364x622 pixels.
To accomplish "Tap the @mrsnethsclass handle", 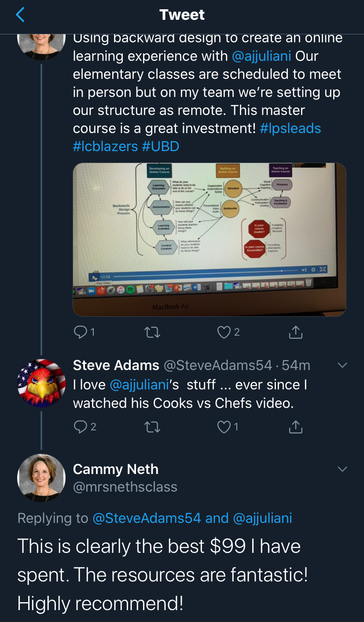I will pyautogui.click(x=125, y=487).
